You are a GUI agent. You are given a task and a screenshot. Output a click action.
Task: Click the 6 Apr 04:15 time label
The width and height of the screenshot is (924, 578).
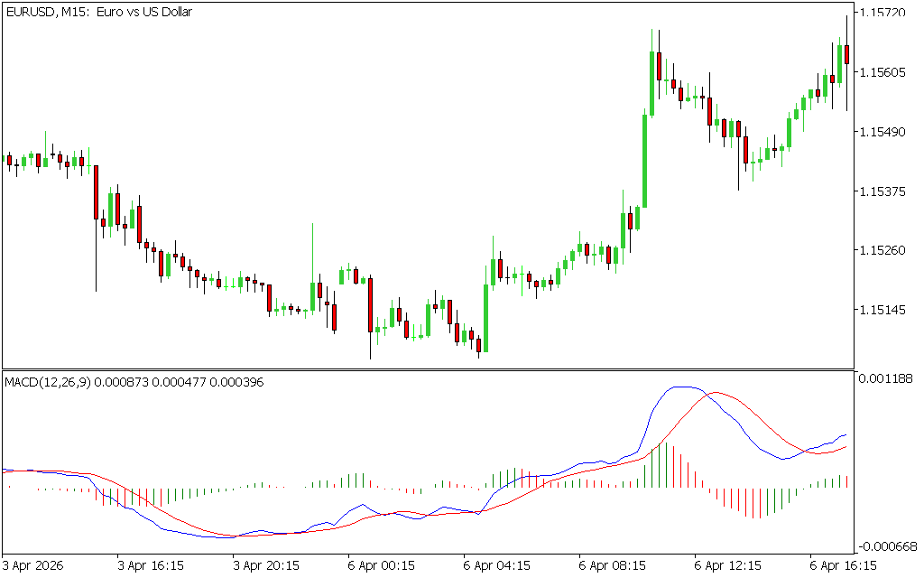click(496, 565)
